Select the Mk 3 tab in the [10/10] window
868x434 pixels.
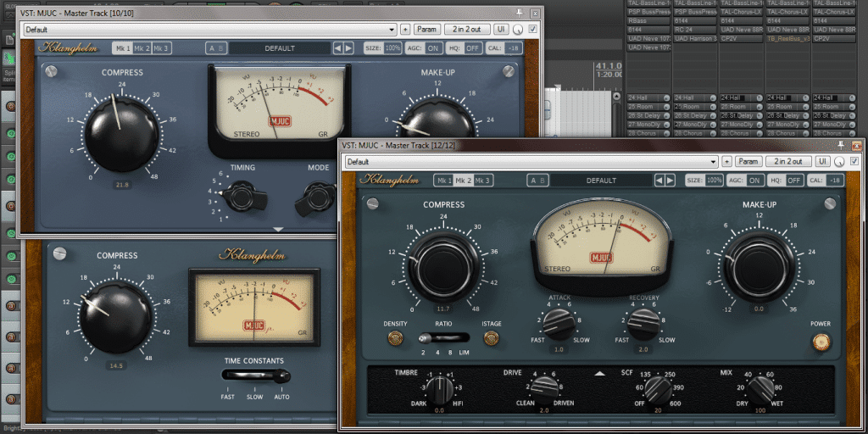pyautogui.click(x=161, y=48)
